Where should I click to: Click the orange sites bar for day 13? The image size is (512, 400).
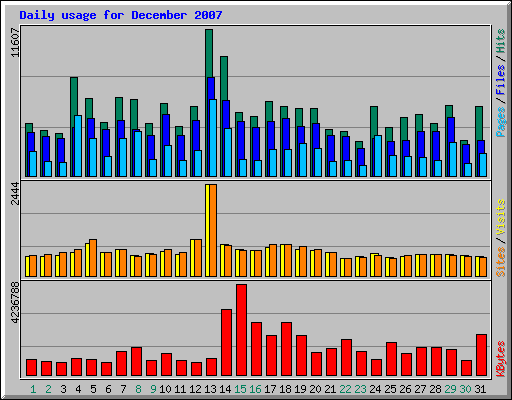(x=213, y=230)
